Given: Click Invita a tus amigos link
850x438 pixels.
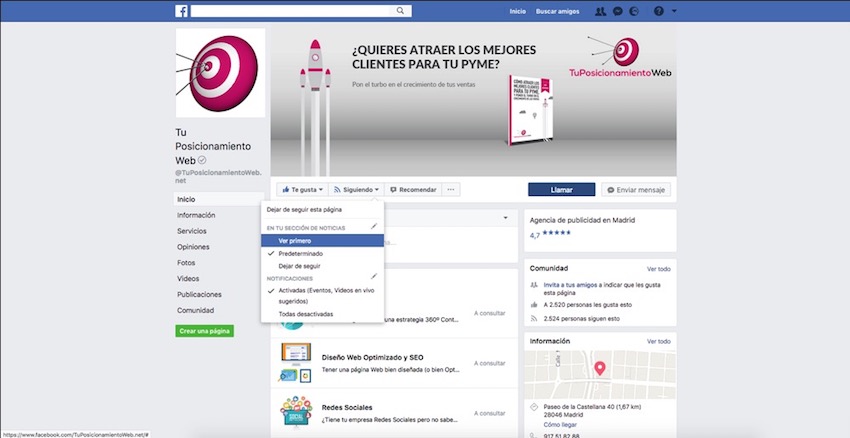Looking at the screenshot, I should coord(570,285).
